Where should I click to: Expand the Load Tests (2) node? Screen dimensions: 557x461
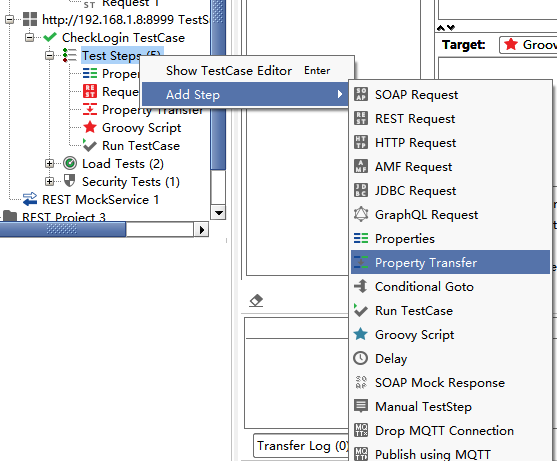click(49, 164)
